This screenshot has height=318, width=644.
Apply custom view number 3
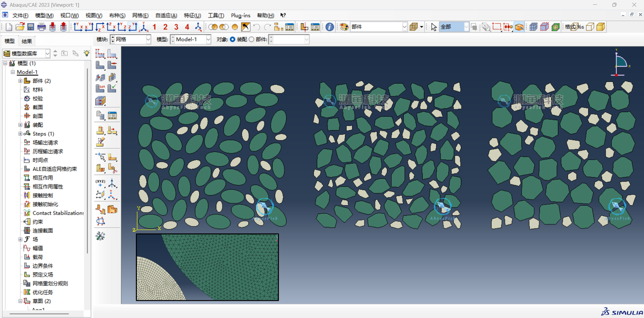176,27
